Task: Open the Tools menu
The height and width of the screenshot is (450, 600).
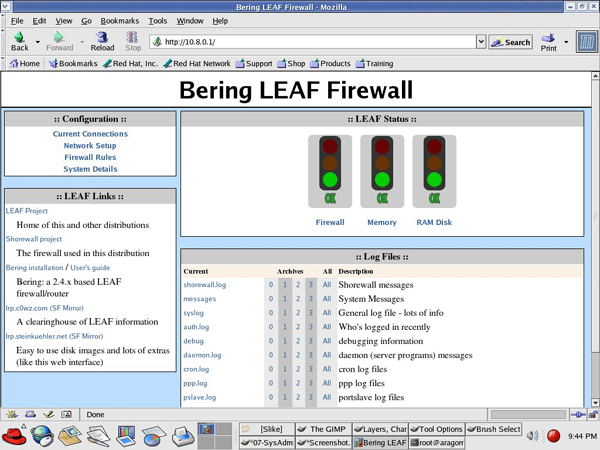Action: pyautogui.click(x=158, y=20)
